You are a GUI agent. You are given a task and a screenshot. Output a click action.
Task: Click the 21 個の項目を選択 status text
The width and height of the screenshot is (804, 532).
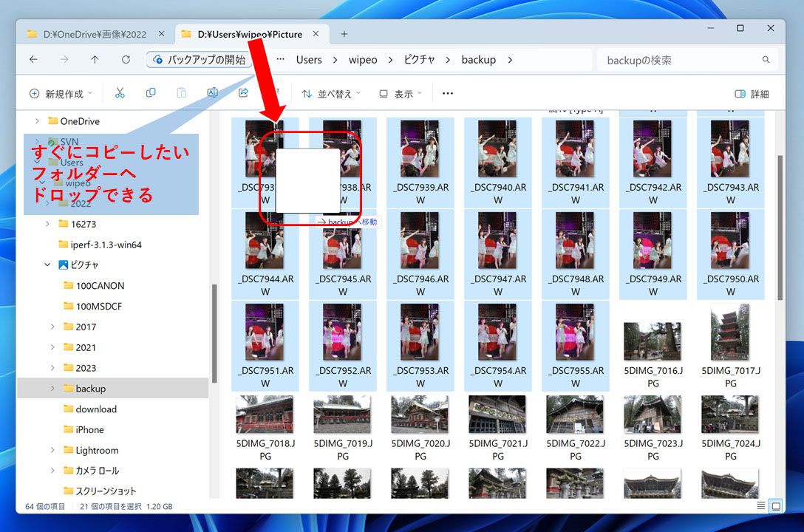pyautogui.click(x=111, y=506)
